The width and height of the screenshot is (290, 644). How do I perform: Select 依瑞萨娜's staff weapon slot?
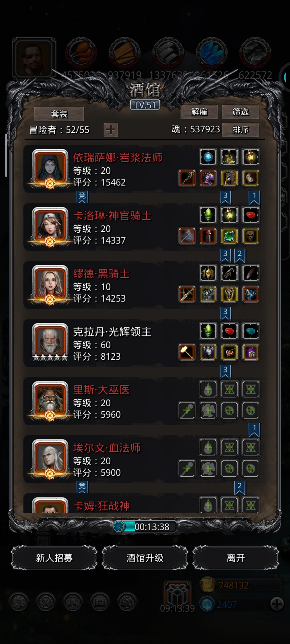pos(187,178)
